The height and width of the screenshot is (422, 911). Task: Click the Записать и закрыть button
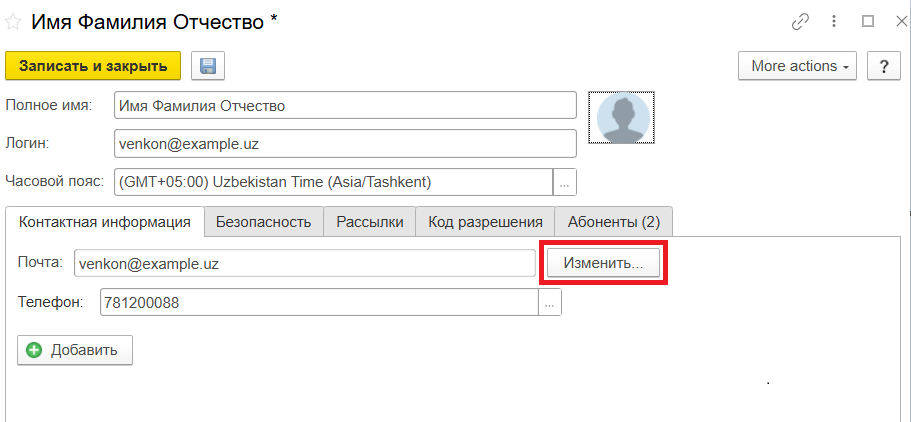click(x=93, y=66)
